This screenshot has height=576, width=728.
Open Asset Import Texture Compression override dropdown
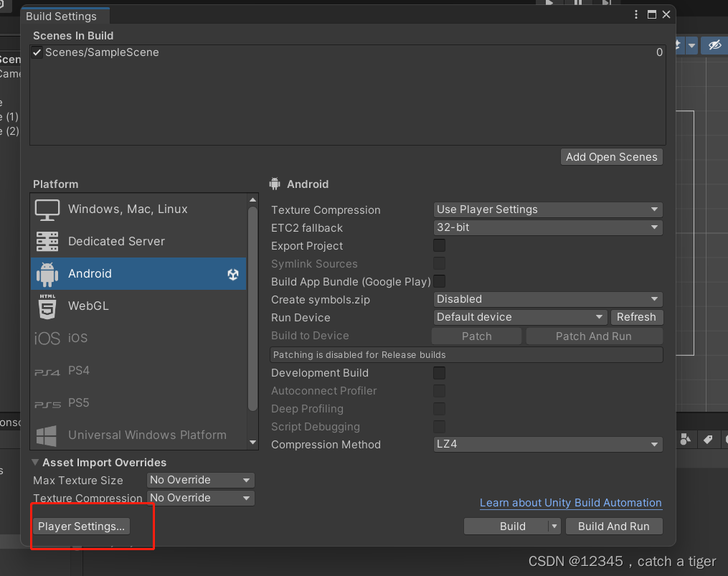201,498
